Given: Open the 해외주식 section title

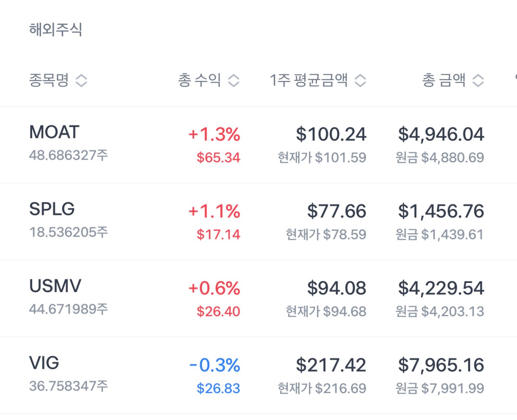Looking at the screenshot, I should [x=56, y=30].
